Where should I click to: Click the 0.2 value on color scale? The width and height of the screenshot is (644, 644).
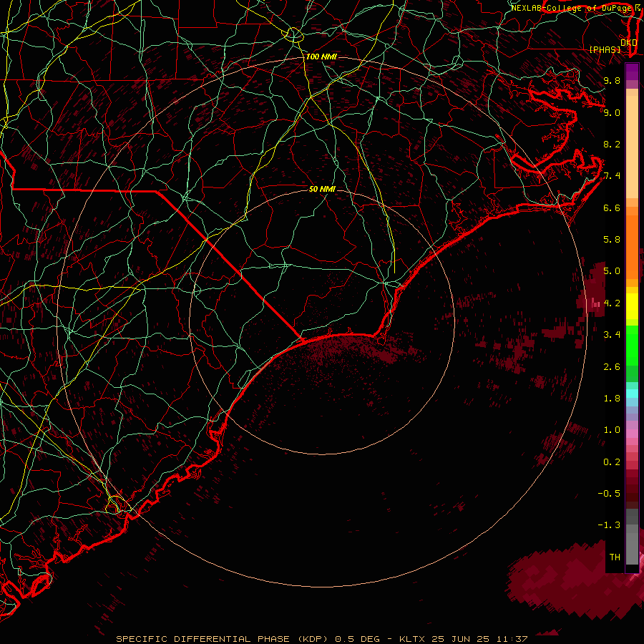click(x=612, y=462)
